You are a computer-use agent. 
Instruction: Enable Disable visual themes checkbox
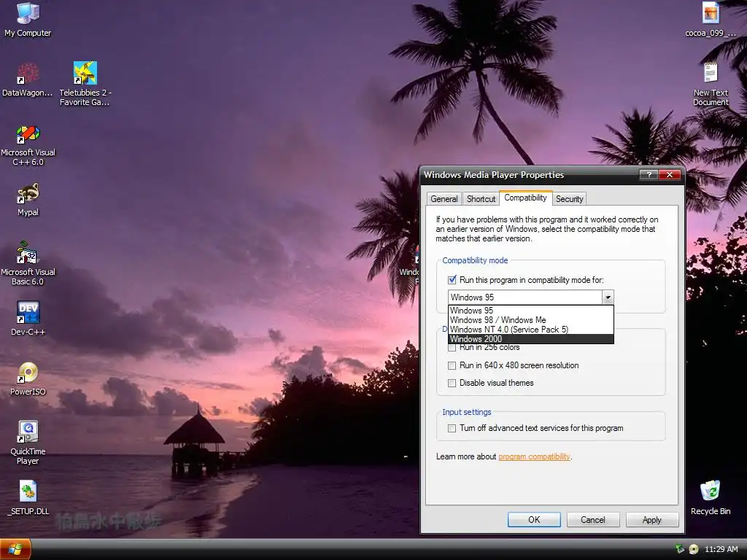tap(452, 383)
